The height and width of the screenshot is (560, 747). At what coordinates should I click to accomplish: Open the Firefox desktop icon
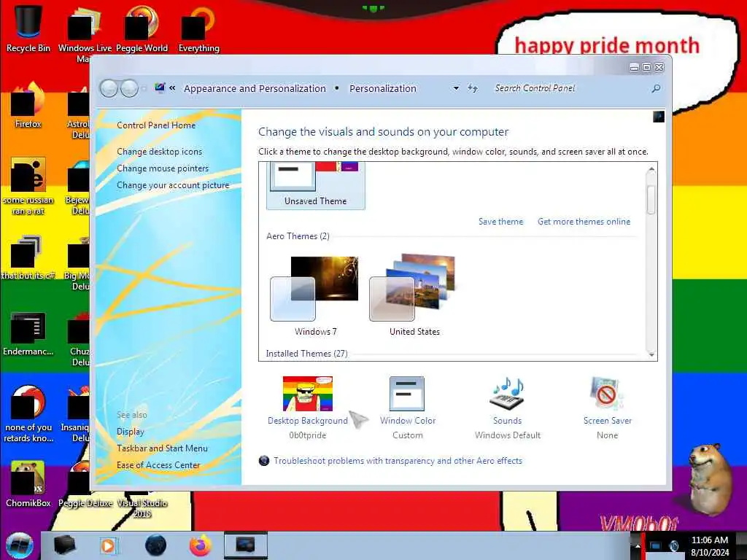point(28,106)
